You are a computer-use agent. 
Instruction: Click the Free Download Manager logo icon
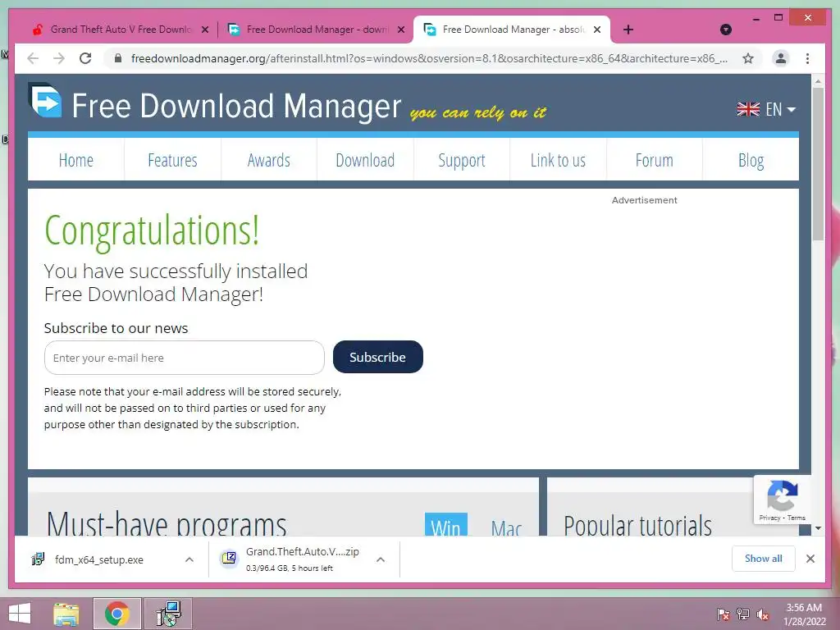[45, 100]
